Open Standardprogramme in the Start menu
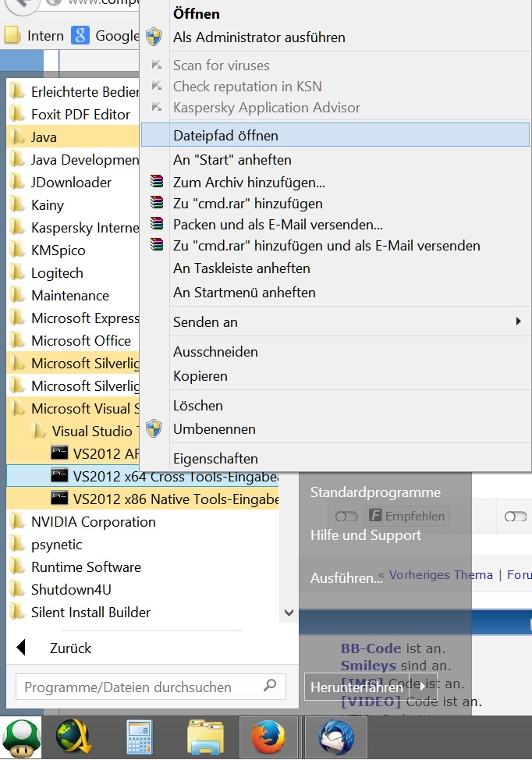Image resolution: width=532 pixels, height=760 pixels. click(375, 492)
